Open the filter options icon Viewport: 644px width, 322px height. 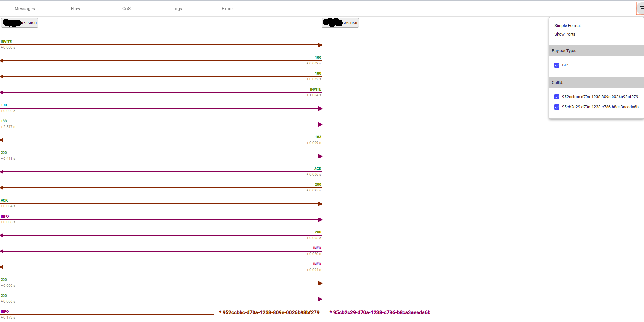pos(639,8)
